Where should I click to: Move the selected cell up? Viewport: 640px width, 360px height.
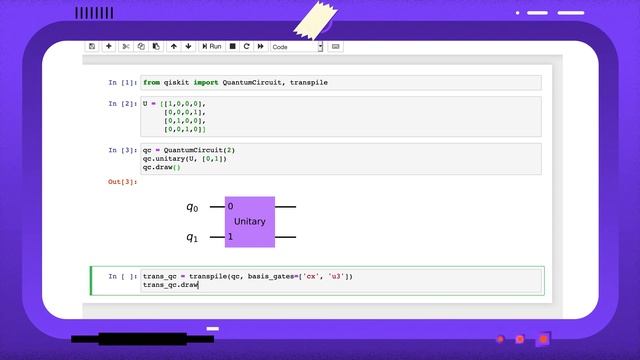pos(173,47)
